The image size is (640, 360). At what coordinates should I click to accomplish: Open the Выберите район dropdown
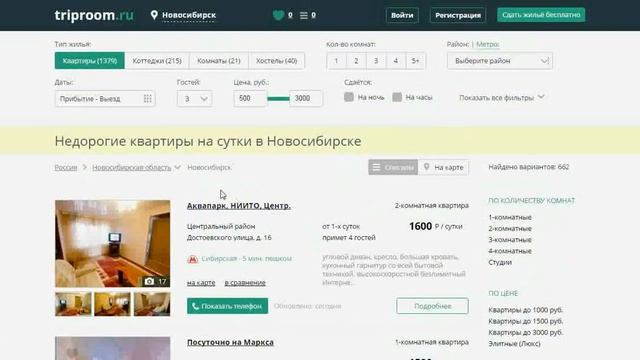pos(500,60)
